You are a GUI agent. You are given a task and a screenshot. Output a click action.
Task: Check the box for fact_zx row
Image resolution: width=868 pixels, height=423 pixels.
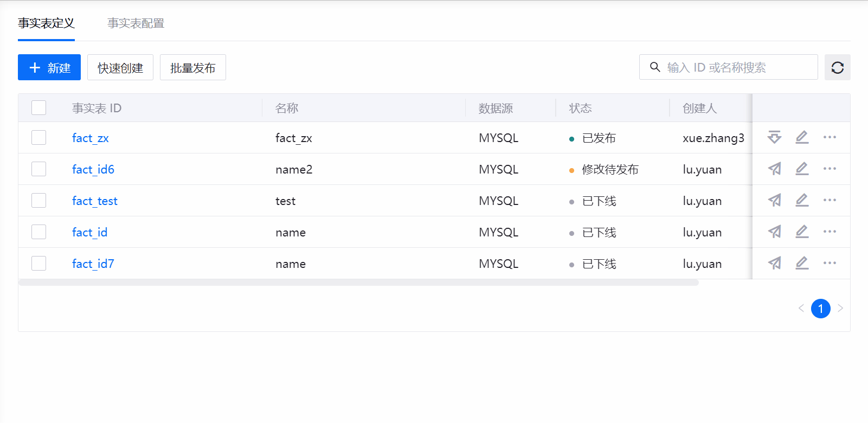(x=38, y=138)
